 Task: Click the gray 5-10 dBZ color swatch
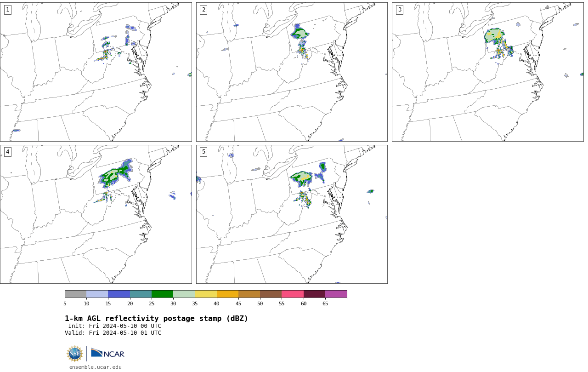(75, 294)
